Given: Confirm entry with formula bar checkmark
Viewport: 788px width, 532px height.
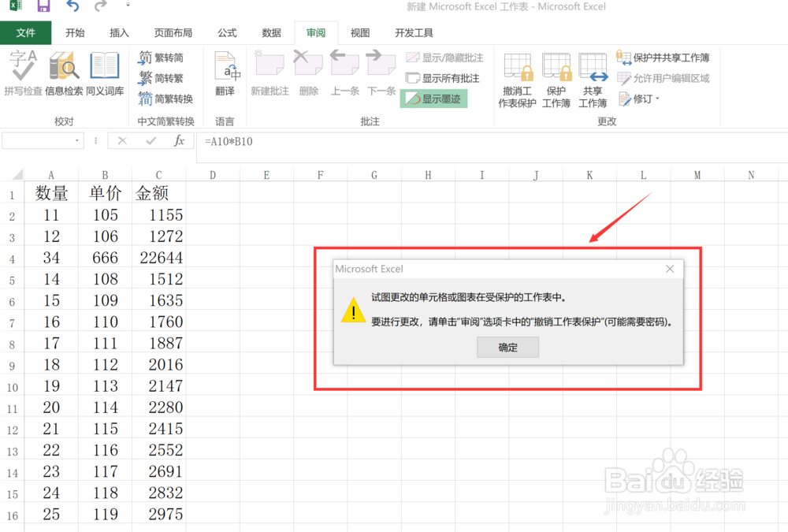Looking at the screenshot, I should pyautogui.click(x=151, y=141).
